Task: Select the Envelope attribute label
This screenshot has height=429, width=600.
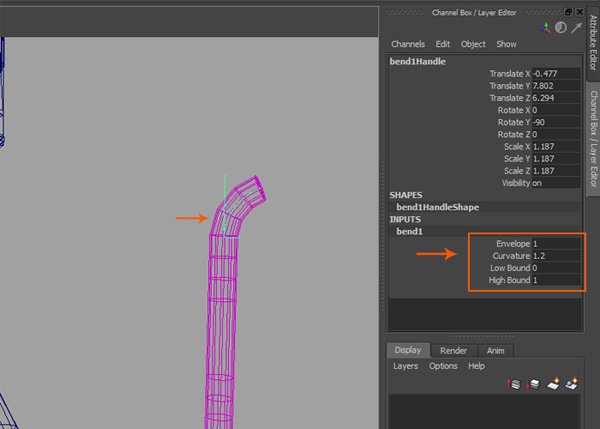Action: pyautogui.click(x=513, y=244)
